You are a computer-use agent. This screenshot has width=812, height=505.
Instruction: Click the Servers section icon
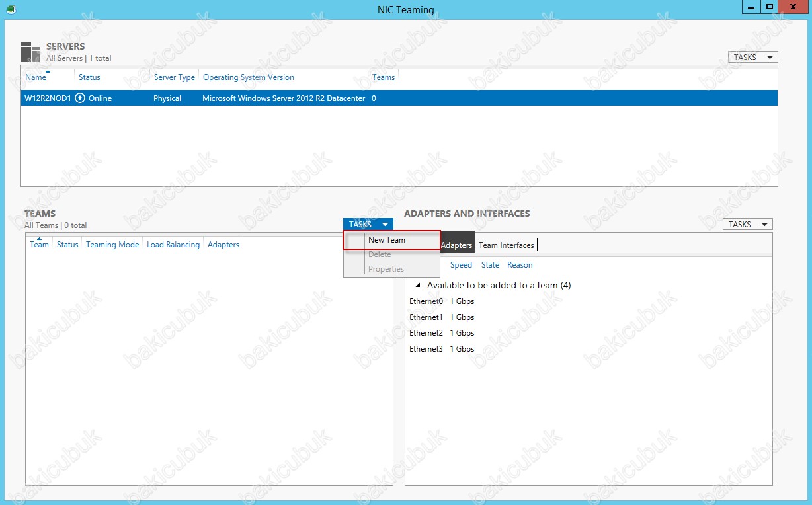(x=30, y=52)
